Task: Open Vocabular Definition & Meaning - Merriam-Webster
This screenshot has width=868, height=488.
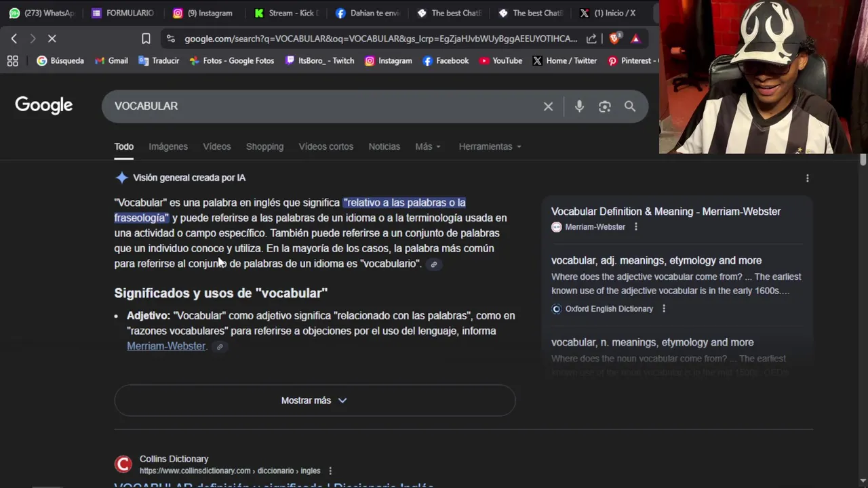Action: 666,211
